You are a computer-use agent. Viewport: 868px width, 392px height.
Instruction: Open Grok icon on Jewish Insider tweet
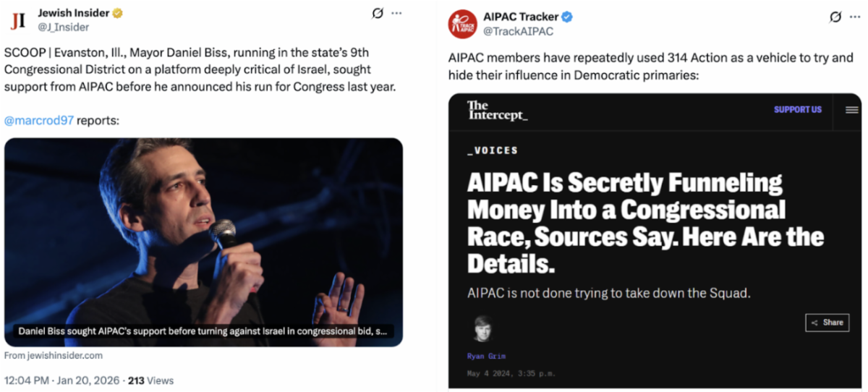point(377,13)
